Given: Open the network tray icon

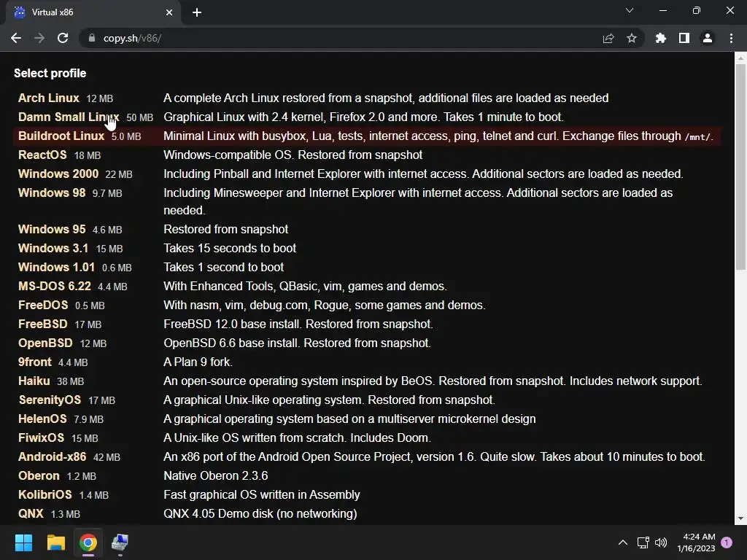Looking at the screenshot, I should click(x=643, y=542).
